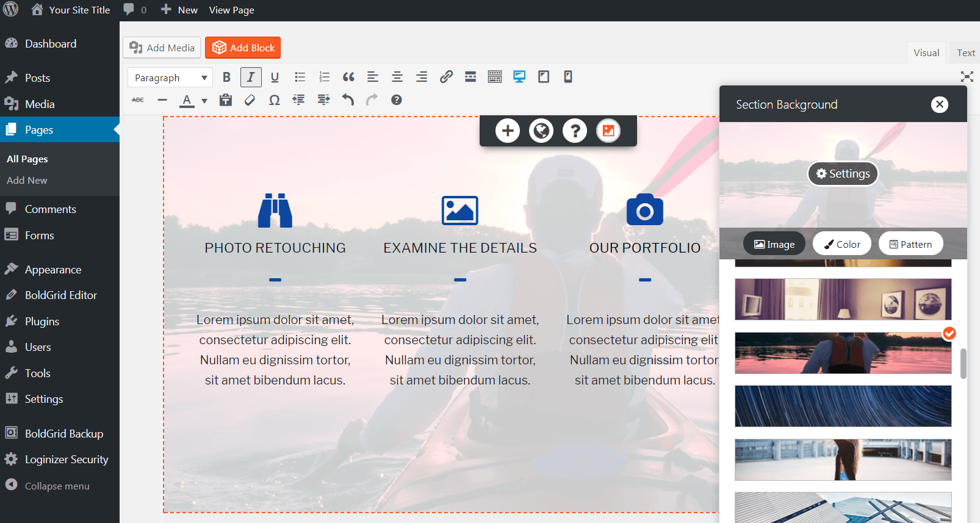Open the Paragraph format dropdown
Viewport: 980px width, 523px height.
coord(170,78)
